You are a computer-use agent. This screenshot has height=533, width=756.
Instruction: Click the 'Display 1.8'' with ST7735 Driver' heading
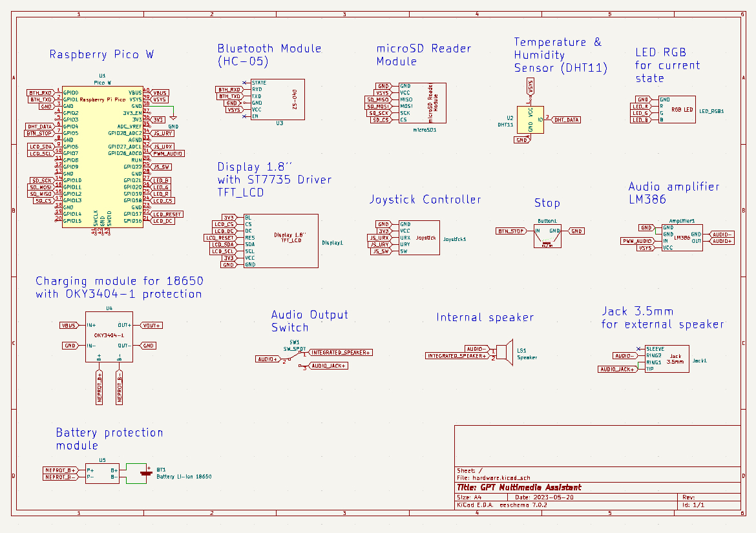(275, 180)
